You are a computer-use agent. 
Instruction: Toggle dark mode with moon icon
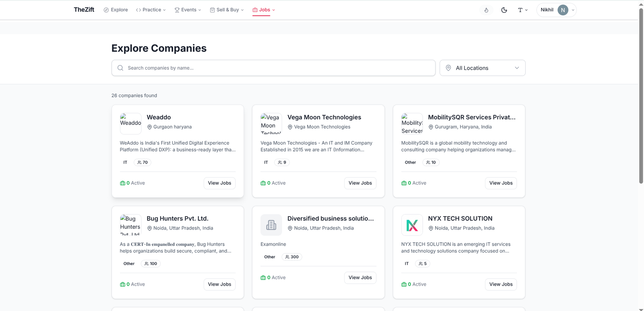click(504, 10)
